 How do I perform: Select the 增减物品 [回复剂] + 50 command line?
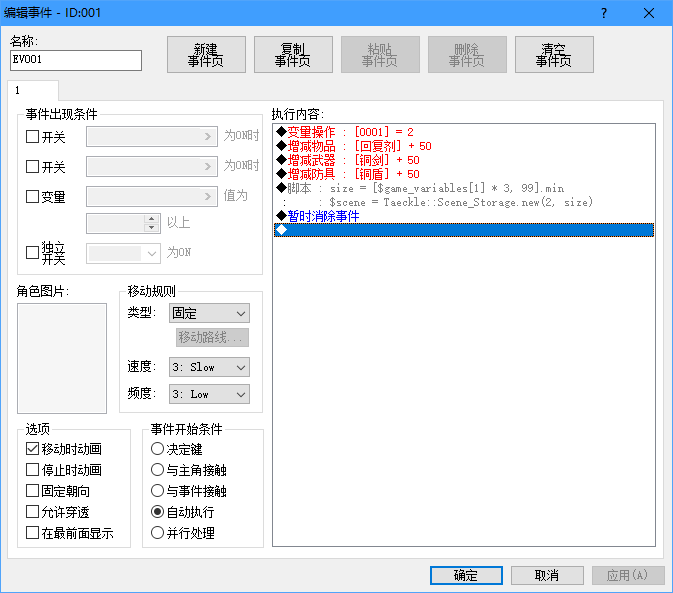[x=464, y=146]
